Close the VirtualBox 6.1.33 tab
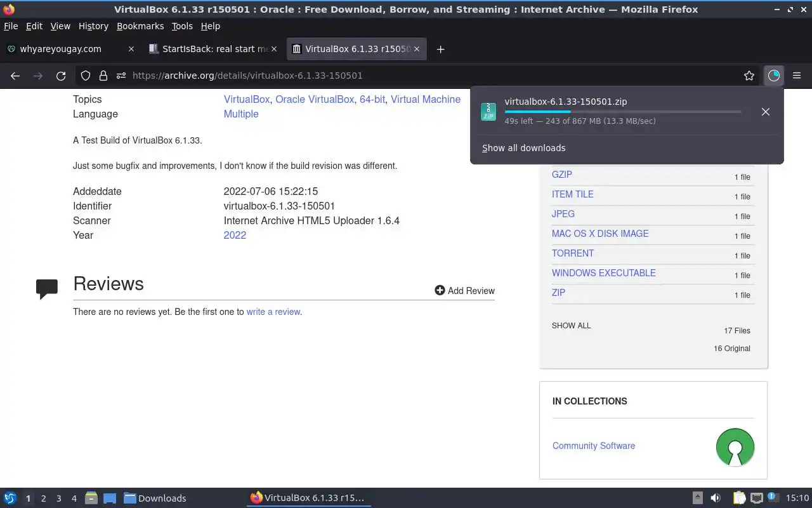Image resolution: width=812 pixels, height=508 pixels. point(417,49)
